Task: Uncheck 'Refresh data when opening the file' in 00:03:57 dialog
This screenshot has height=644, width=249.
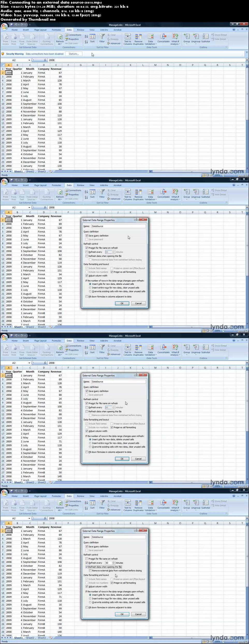Action: click(87, 567)
